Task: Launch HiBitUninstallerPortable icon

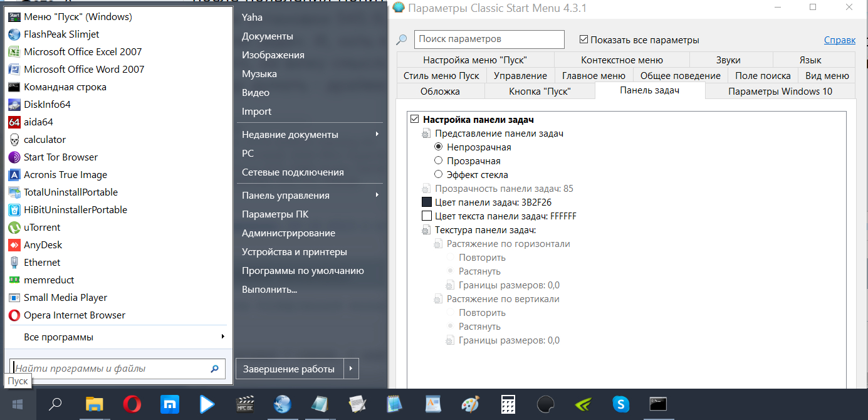Action: 14,210
